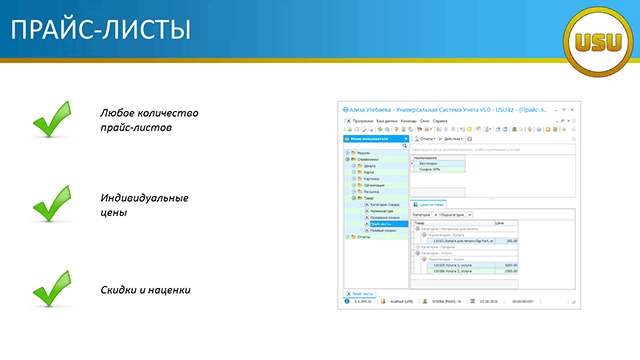
Task: Open the Действия dropdown button
Action: pos(451,139)
